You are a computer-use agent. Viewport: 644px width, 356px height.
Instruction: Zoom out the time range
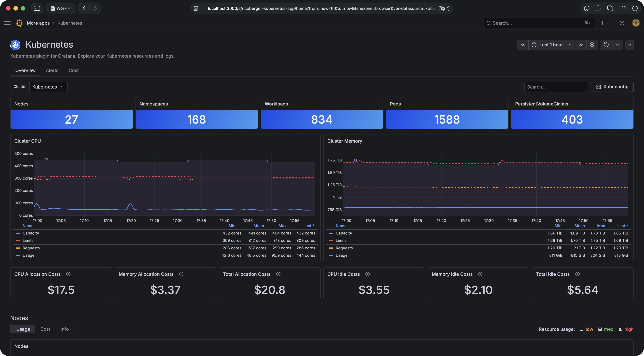[592, 45]
